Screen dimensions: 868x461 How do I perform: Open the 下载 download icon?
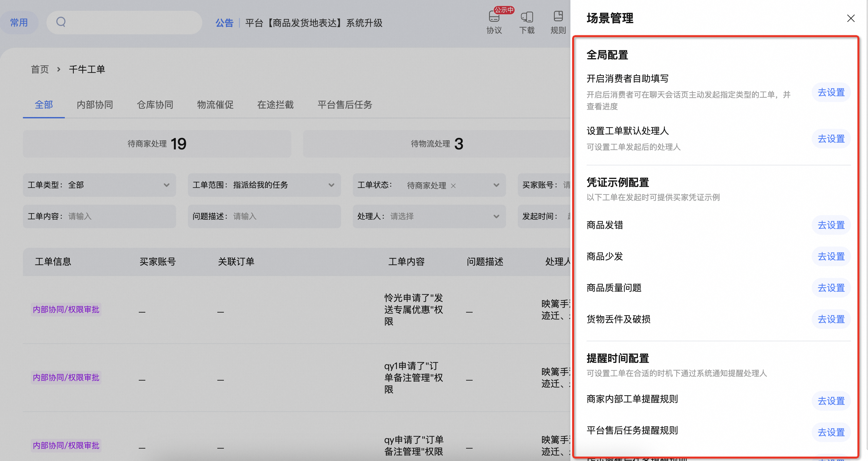[x=527, y=22]
